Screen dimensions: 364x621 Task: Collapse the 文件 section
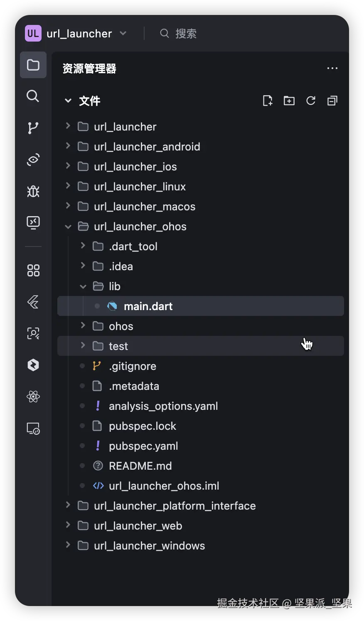[68, 101]
